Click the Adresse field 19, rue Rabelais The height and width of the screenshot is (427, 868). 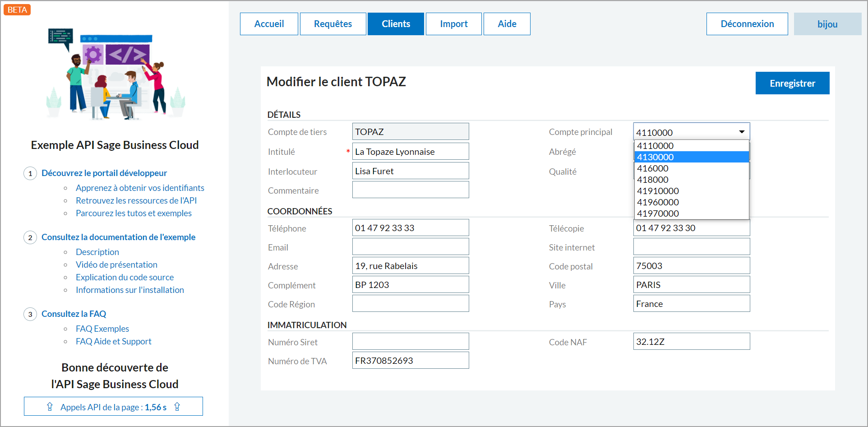tap(411, 265)
